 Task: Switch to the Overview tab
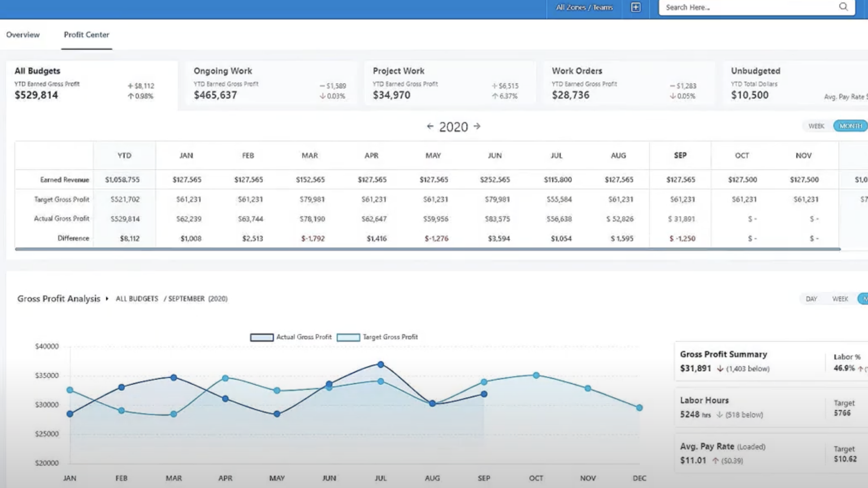[x=23, y=34]
